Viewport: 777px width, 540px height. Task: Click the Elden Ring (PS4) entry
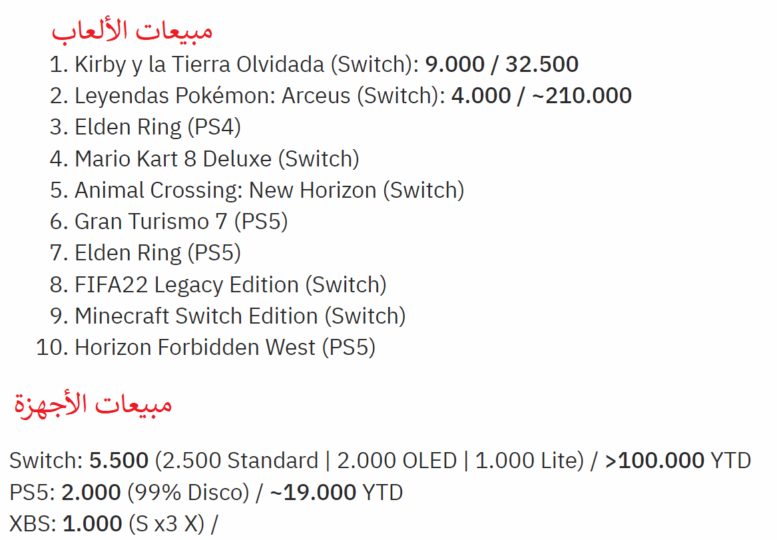tap(157, 127)
